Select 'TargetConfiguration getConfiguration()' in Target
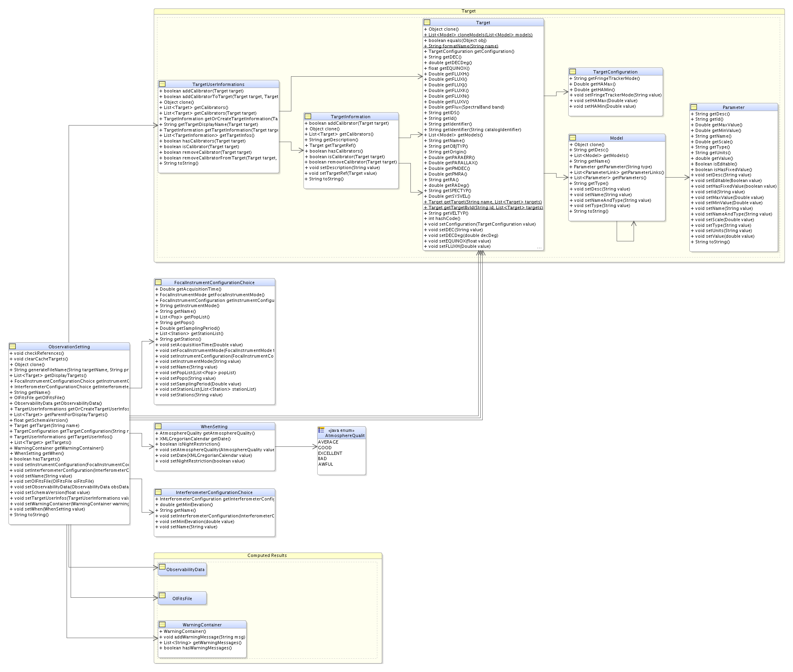This screenshot has height=672, width=793. tap(469, 51)
